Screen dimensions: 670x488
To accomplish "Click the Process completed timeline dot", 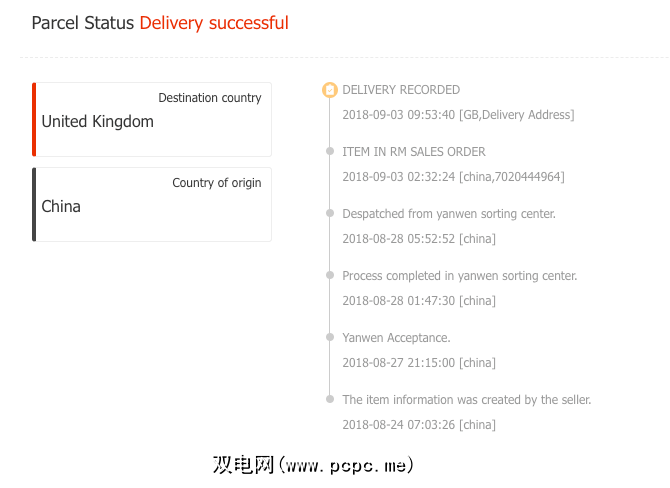I will [x=330, y=276].
